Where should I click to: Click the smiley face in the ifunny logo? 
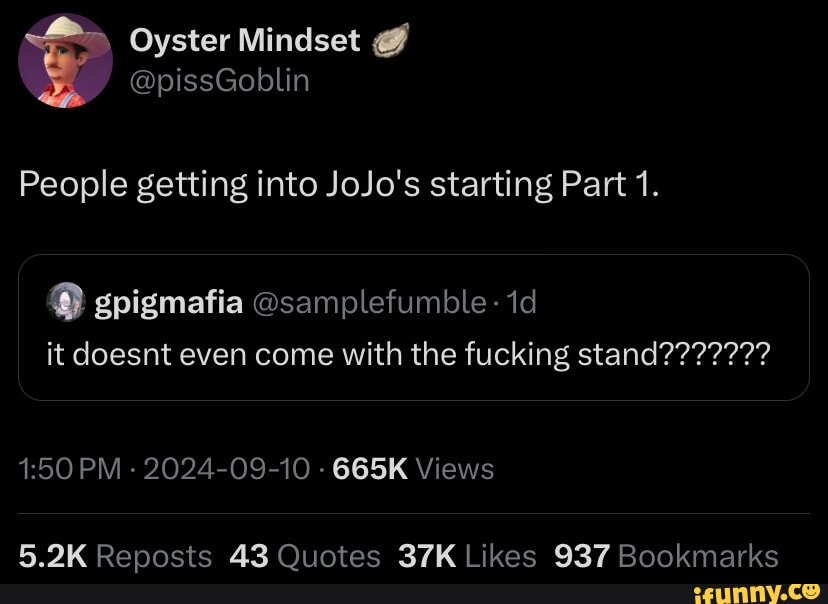[x=812, y=588]
